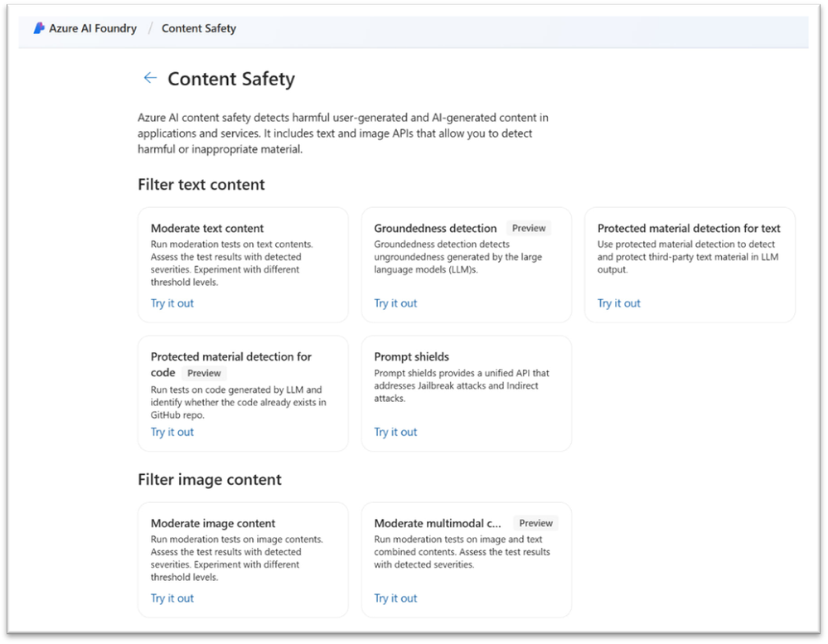Click the Preview badge on Moderate multimodal card

tap(535, 524)
